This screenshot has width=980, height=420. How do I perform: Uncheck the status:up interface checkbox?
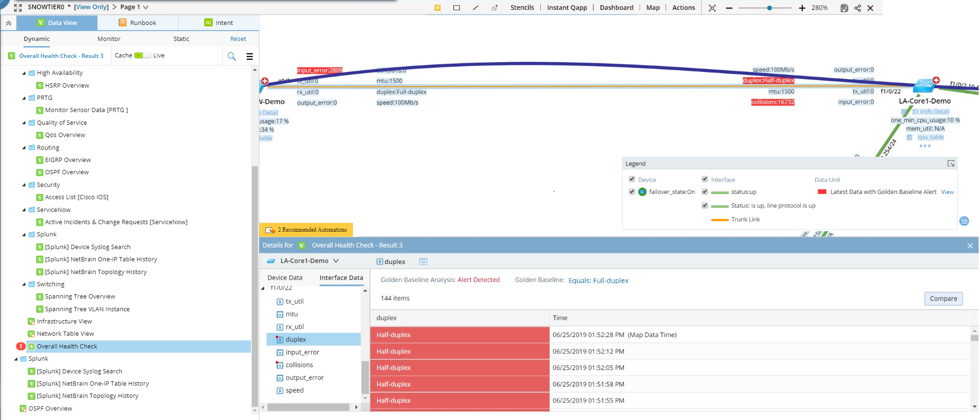[705, 192]
